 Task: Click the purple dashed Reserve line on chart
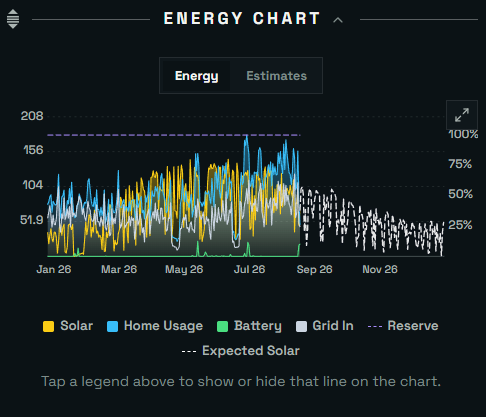173,135
